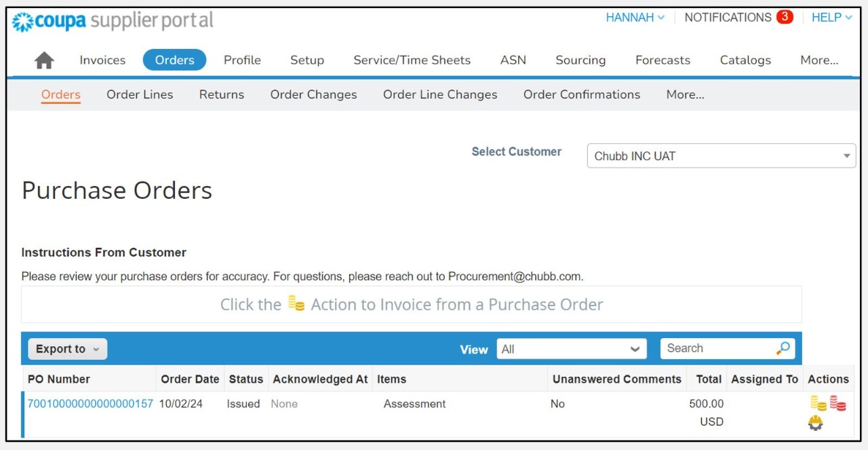Switch to the Invoices tab
The height and width of the screenshot is (450, 868).
coord(102,60)
